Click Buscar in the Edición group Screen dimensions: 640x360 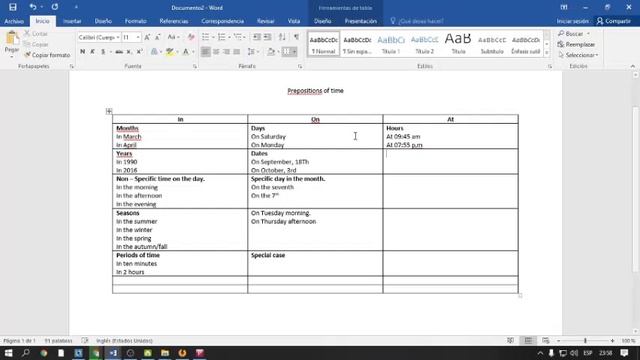574,33
